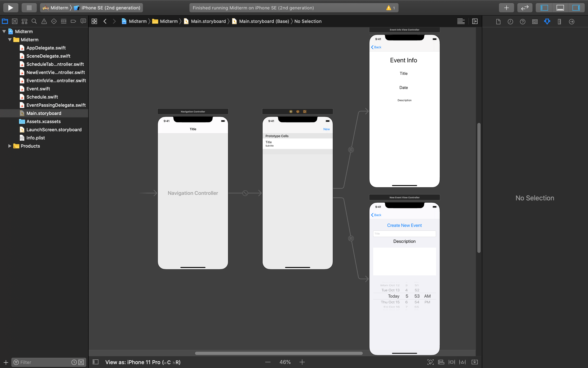Add new file with plus button
Viewport: 588px width, 368px height.
(x=6, y=362)
